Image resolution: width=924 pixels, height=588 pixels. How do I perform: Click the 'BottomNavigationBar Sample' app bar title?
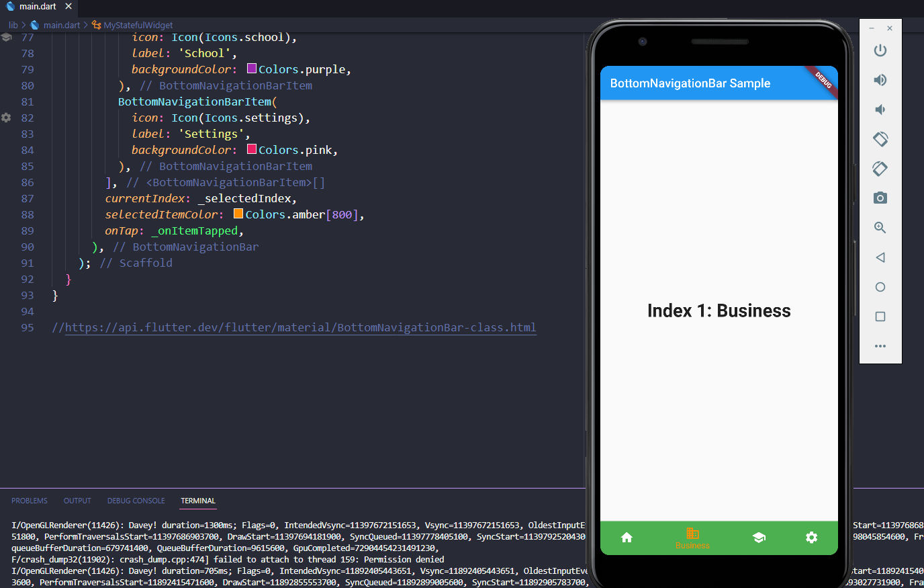point(690,83)
